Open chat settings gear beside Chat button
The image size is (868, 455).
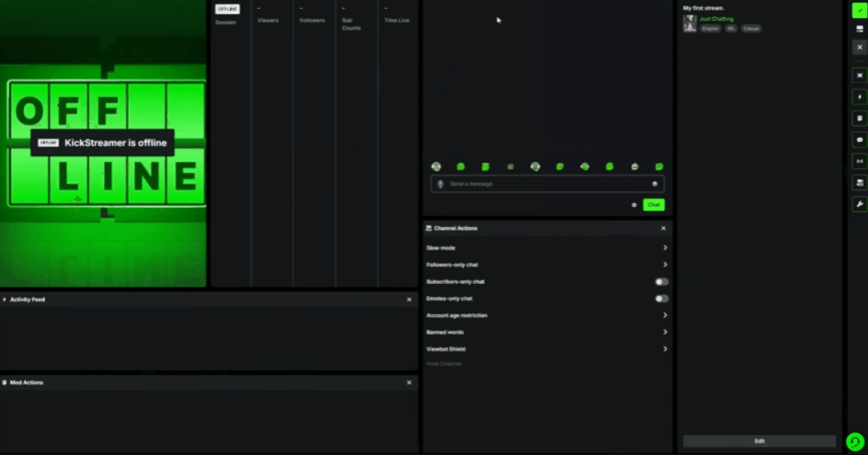(634, 205)
